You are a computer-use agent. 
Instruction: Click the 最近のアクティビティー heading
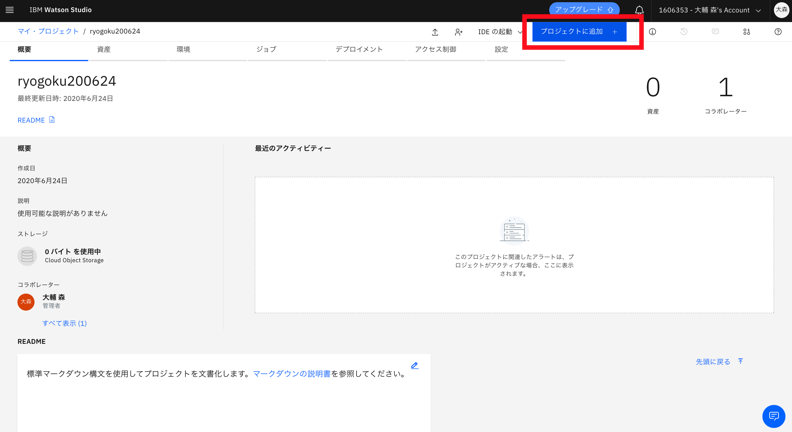pos(293,148)
